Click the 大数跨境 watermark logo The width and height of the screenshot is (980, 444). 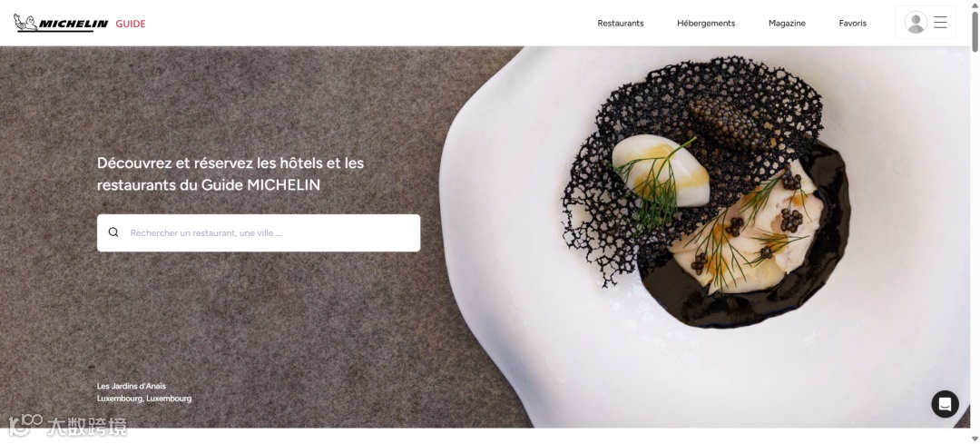tap(67, 426)
